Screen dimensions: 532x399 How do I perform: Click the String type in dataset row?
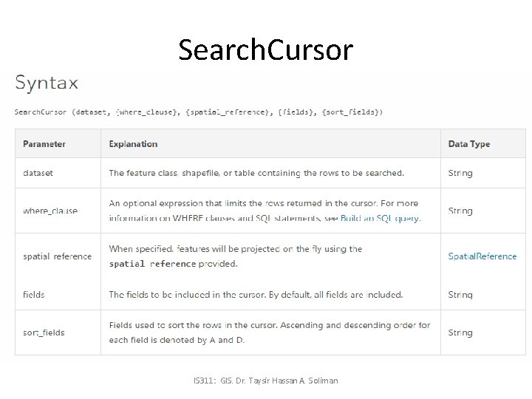tap(460, 173)
